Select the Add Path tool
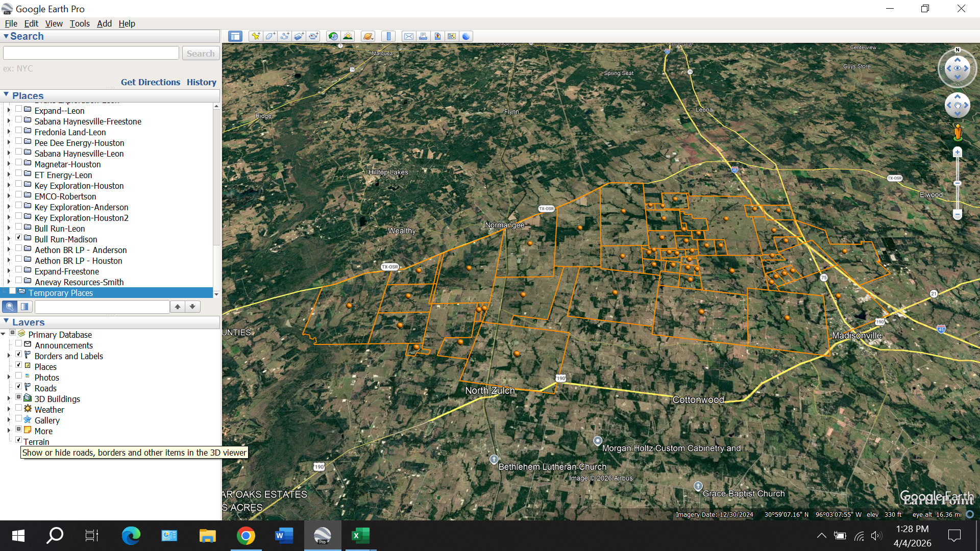Image resolution: width=980 pixels, height=551 pixels. pyautogui.click(x=285, y=36)
